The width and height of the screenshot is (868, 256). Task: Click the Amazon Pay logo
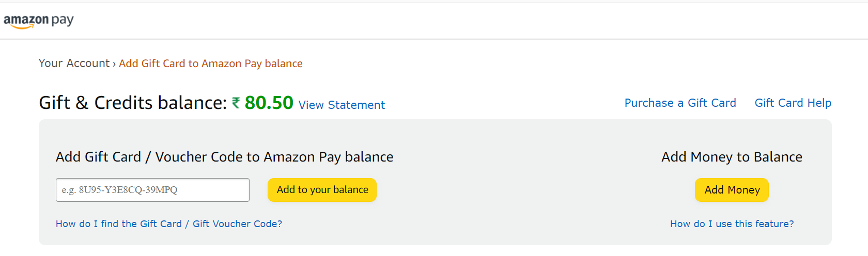pos(39,21)
